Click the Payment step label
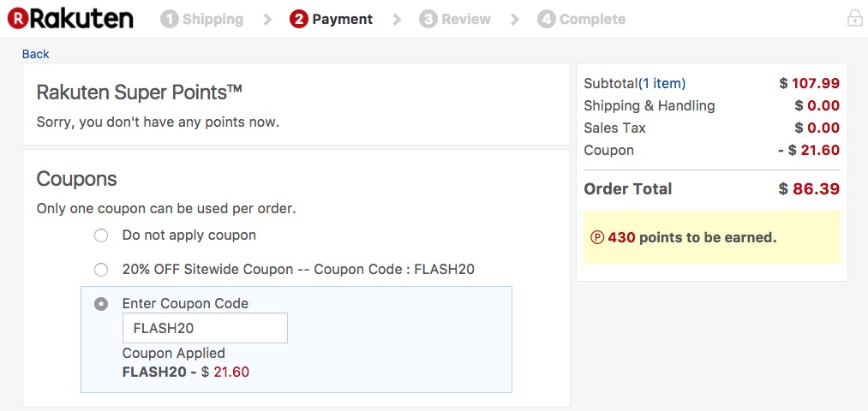The height and width of the screenshot is (411, 868). (343, 19)
